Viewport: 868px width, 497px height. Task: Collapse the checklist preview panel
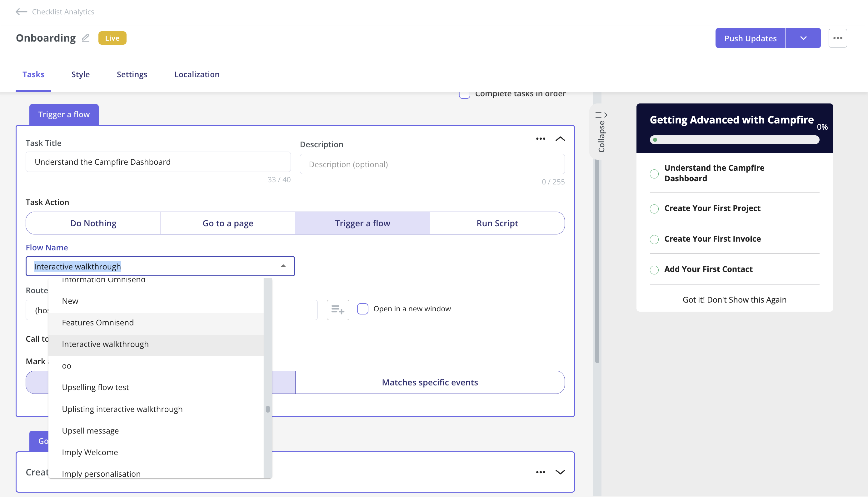click(601, 133)
